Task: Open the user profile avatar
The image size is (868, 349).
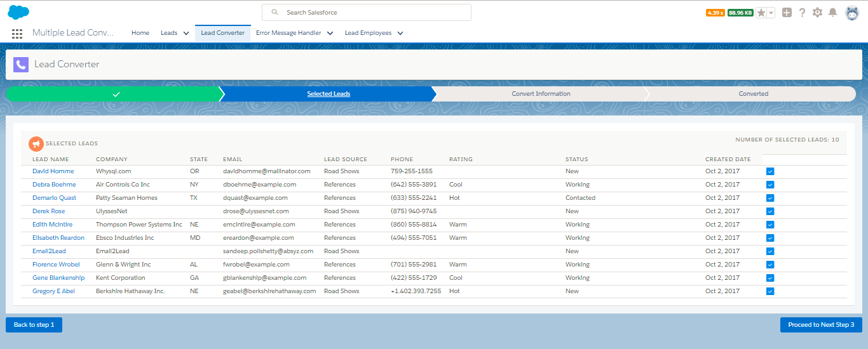Action: pos(851,13)
